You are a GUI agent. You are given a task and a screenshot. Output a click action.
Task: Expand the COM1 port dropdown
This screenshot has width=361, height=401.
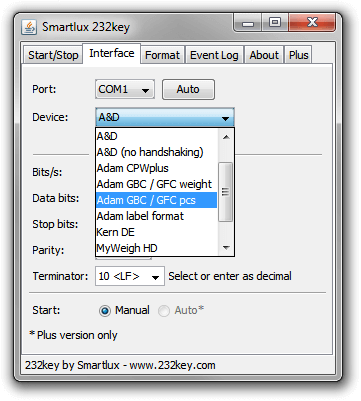[125, 89]
